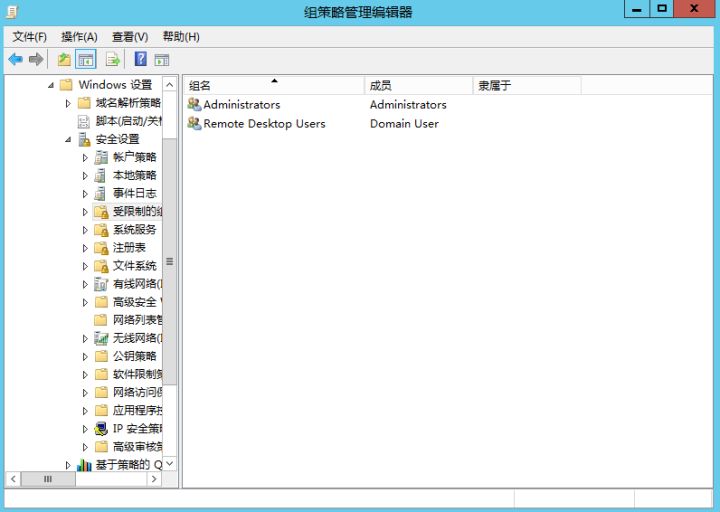Sort by the 成员 column header
Image resolution: width=720 pixels, height=512 pixels.
point(419,85)
